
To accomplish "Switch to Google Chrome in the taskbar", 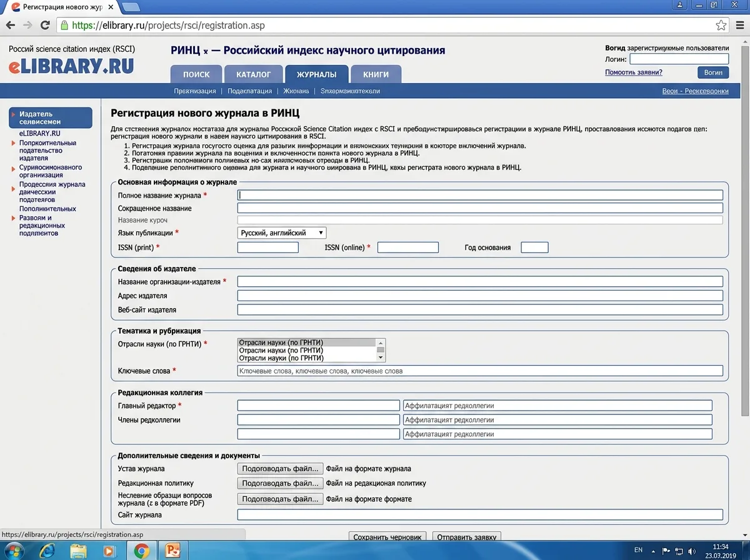I will [x=142, y=551].
